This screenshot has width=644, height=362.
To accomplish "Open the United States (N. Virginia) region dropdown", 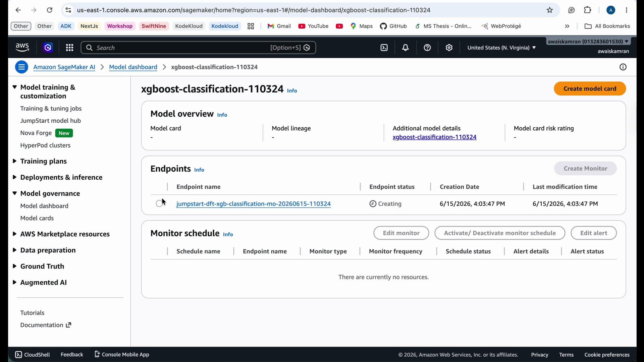I will pos(502,48).
